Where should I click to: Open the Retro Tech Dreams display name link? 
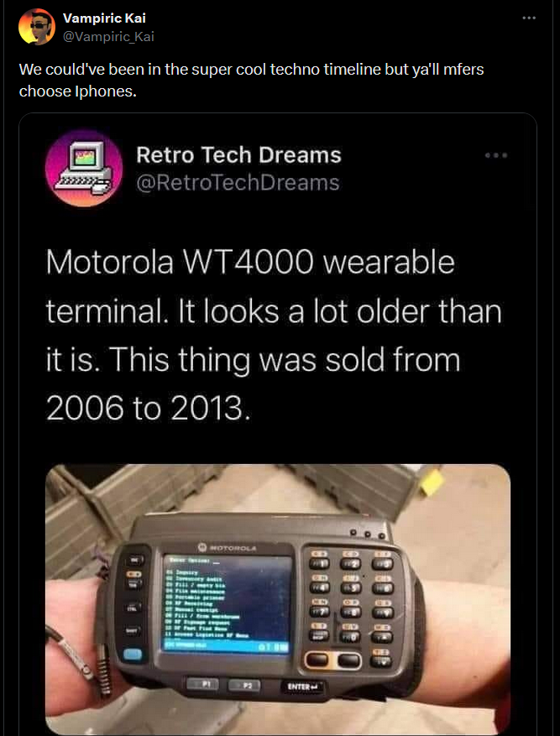tap(238, 155)
